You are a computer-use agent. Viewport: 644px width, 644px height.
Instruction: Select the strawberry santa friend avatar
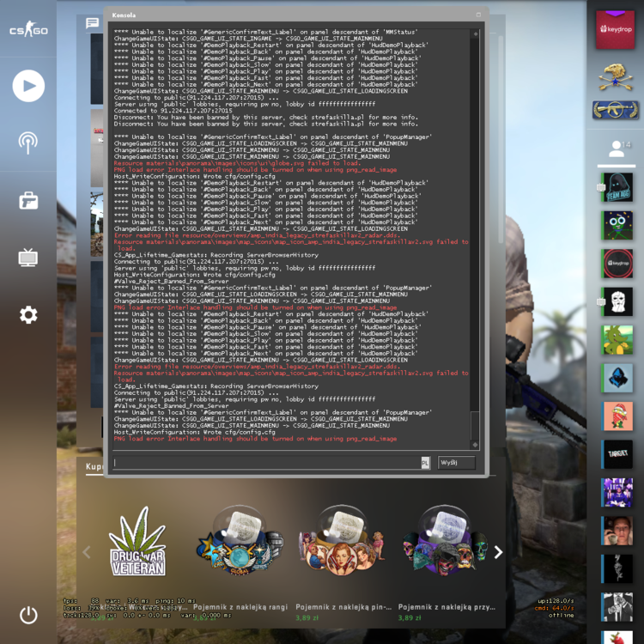tap(617, 416)
